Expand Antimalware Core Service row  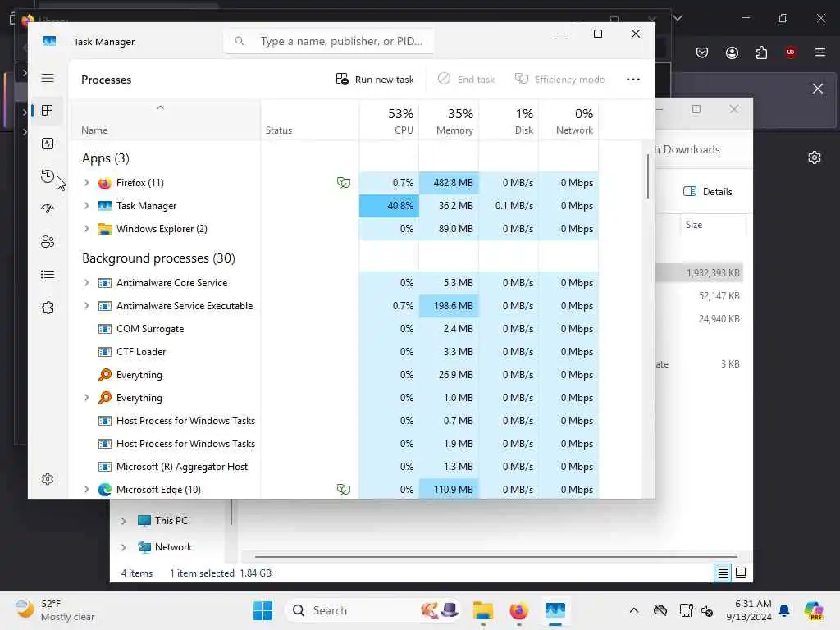[x=86, y=283]
